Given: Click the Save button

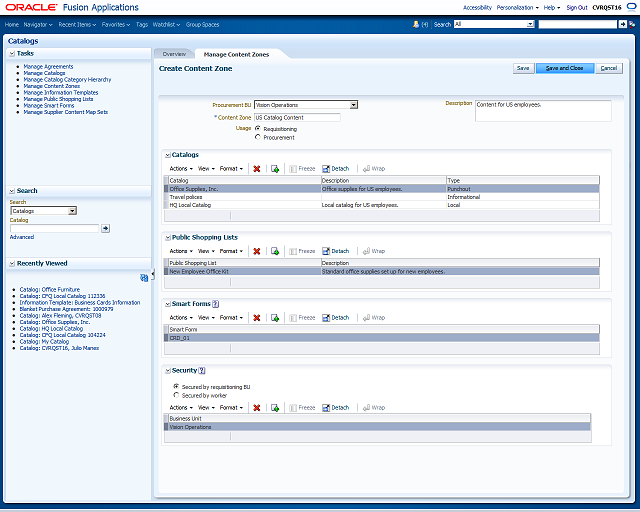Looking at the screenshot, I should (523, 68).
